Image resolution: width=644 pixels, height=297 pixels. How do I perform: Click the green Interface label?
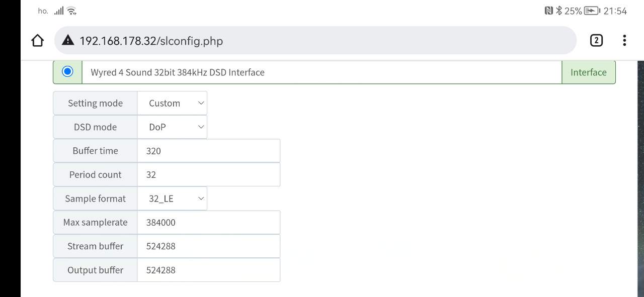[x=588, y=72]
